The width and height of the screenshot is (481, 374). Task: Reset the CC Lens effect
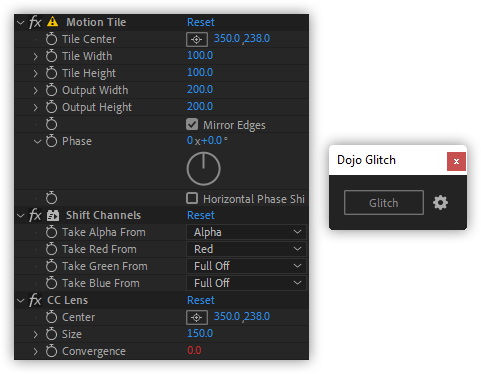pos(201,300)
